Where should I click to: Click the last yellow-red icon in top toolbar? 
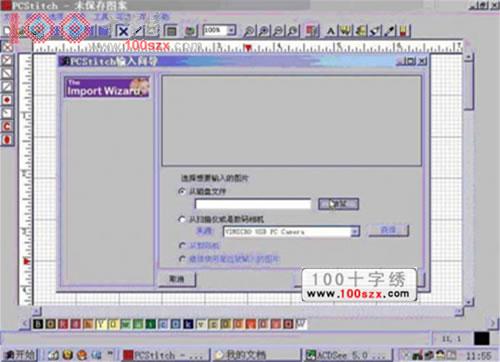pyautogui.click(x=404, y=31)
